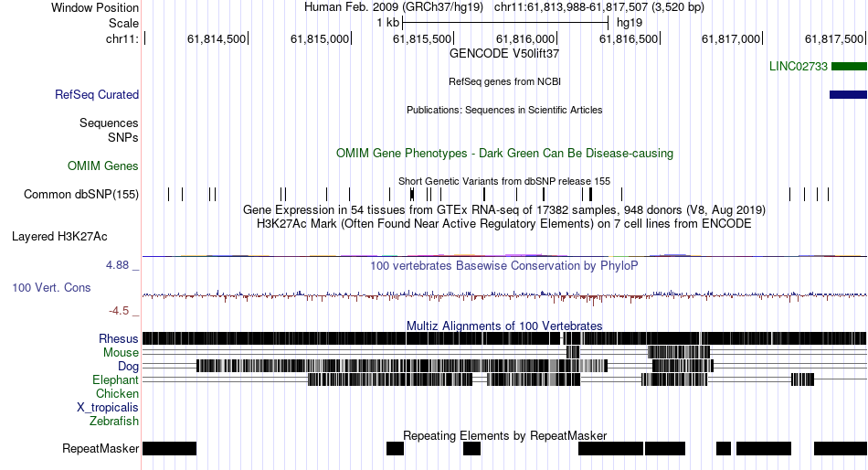Screen dimensions: 868x470
Task: Select the Elephant alignment row label
Action: click(115, 380)
